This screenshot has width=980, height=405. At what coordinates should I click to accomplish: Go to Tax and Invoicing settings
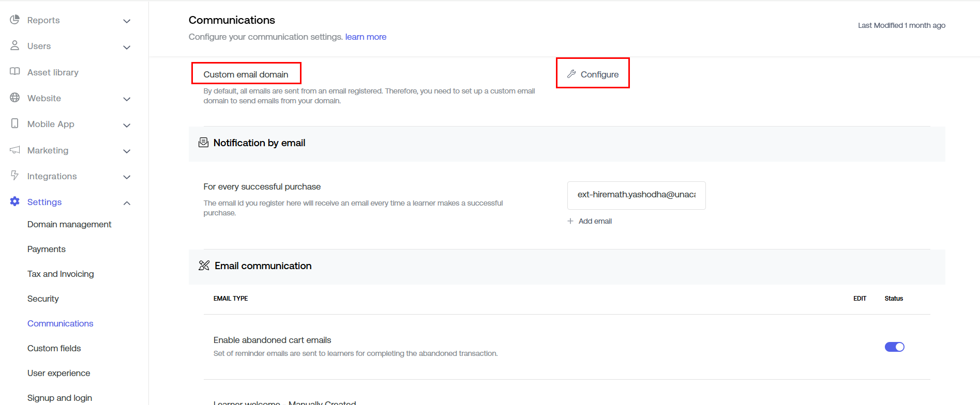61,274
